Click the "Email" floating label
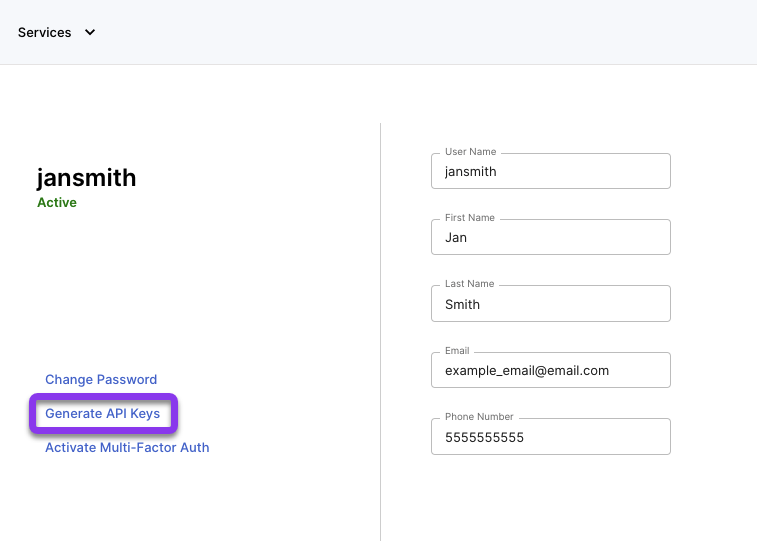 (457, 350)
